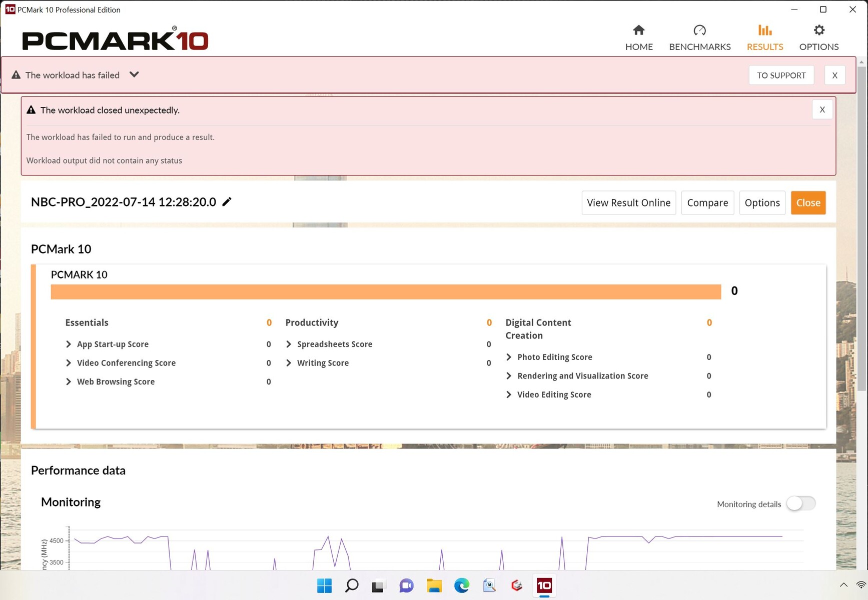Open OPTIONS gear tab
The width and height of the screenshot is (868, 600).
tap(819, 38)
